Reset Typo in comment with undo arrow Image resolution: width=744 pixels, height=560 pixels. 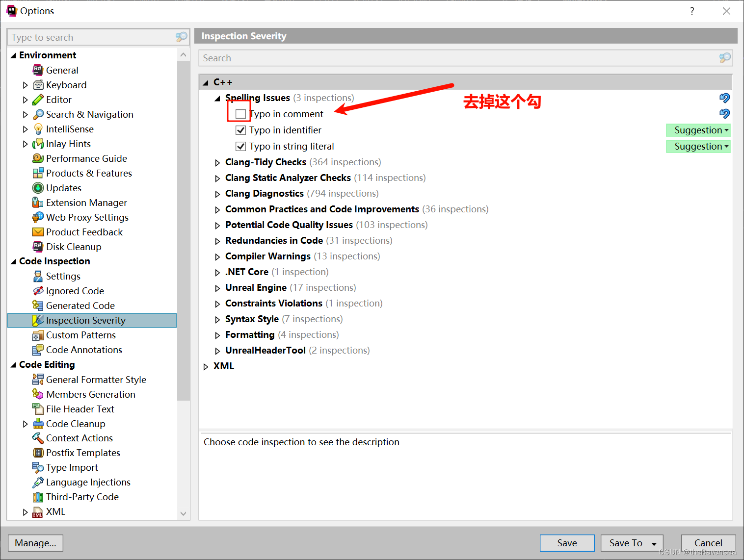(724, 114)
